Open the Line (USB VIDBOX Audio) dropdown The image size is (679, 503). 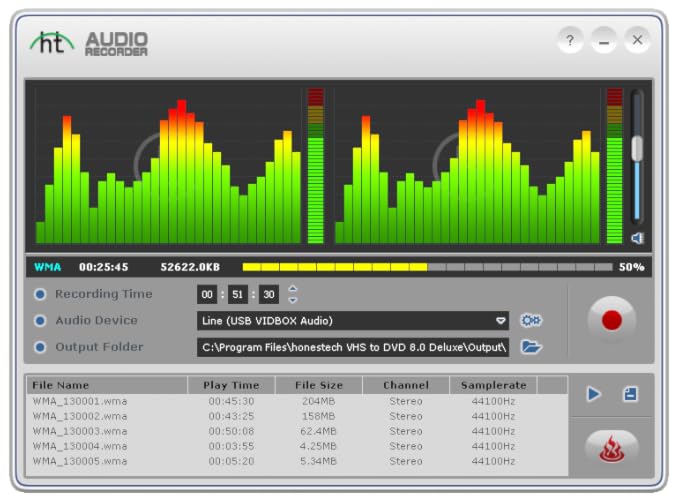[353, 321]
